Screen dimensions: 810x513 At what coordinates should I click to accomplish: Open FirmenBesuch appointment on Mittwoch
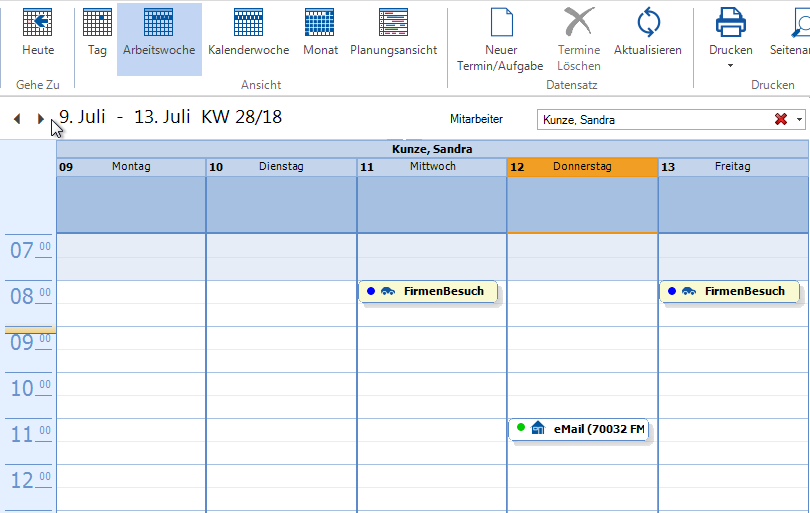click(x=428, y=291)
